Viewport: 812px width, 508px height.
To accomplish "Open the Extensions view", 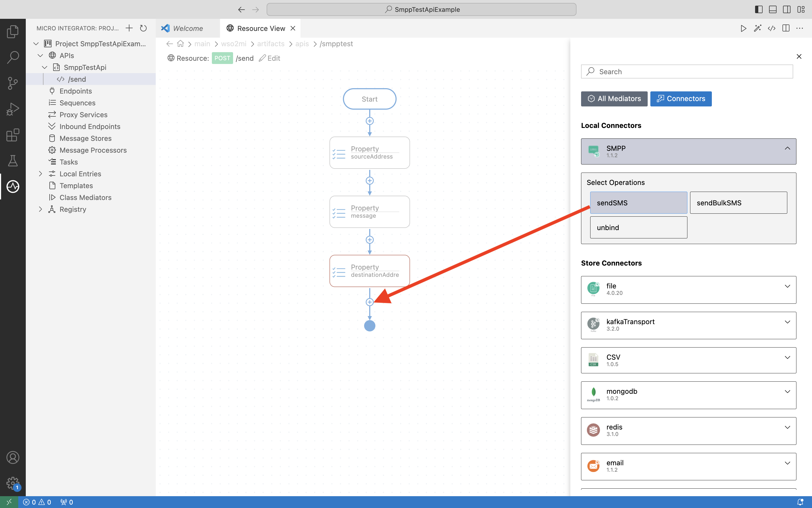I will pos(13,135).
